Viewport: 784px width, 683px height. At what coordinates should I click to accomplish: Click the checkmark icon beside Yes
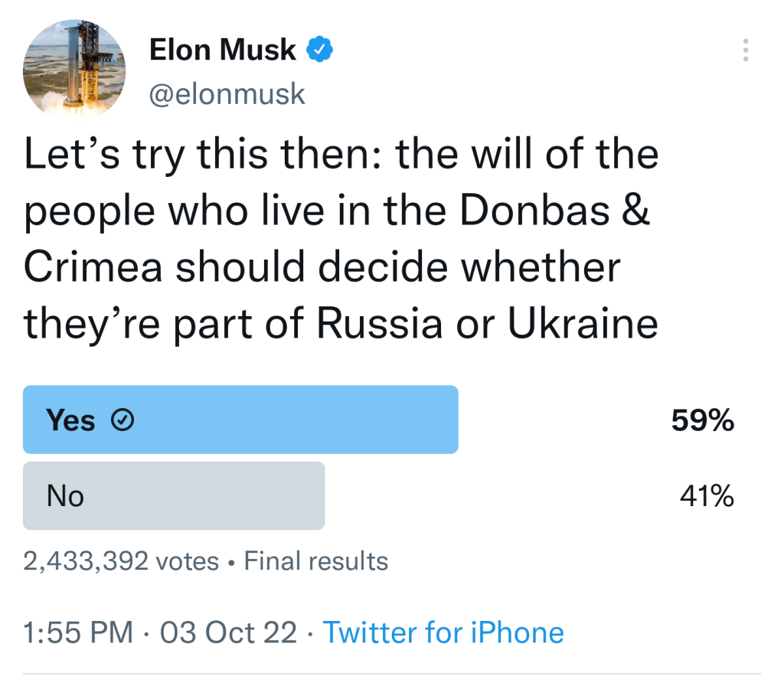click(x=122, y=420)
